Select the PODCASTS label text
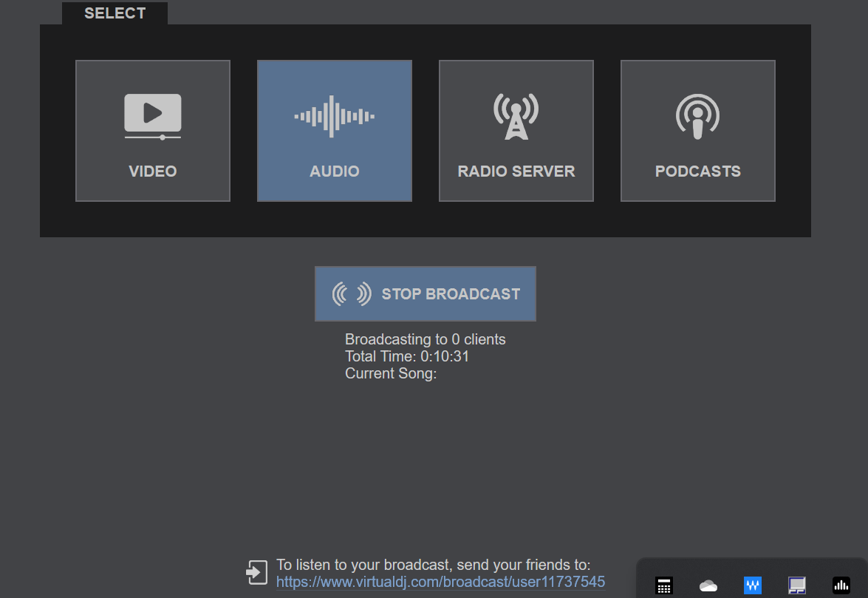 tap(698, 171)
